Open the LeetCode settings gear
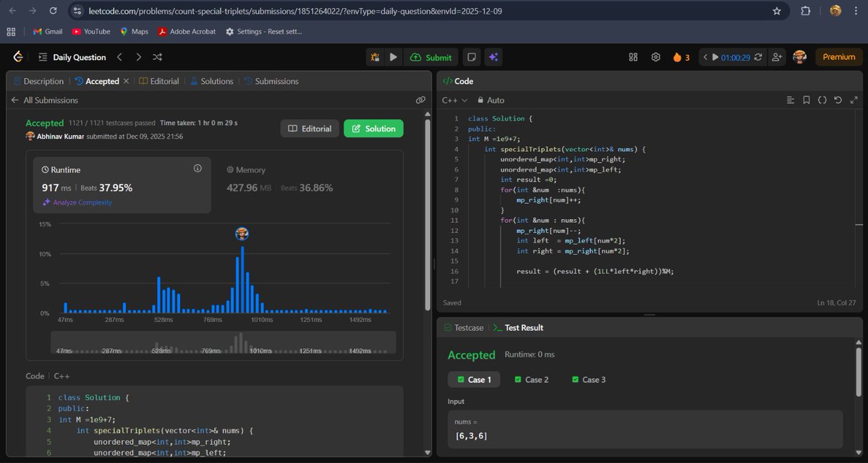 (655, 57)
